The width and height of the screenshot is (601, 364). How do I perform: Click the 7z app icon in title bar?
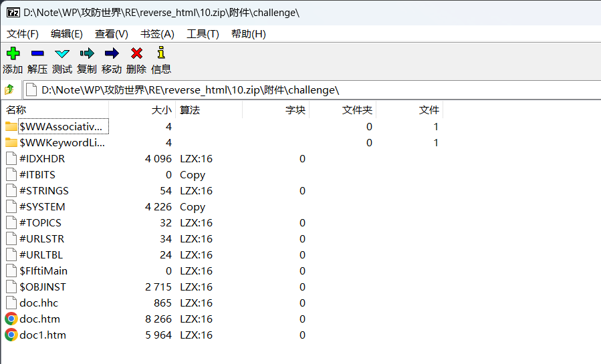[13, 13]
